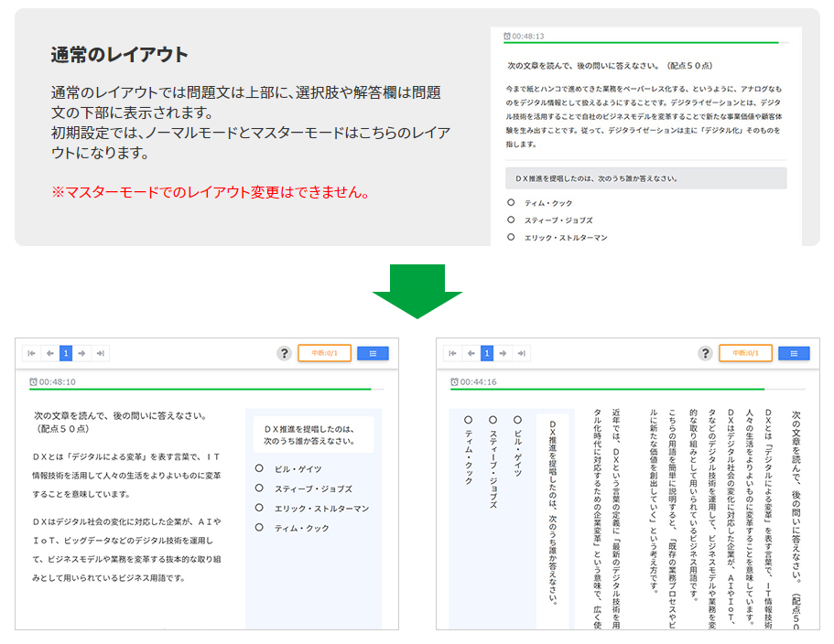Click green progress bar under 00:48:10
Screen dimensions: 834x644
pyautogui.click(x=200, y=390)
